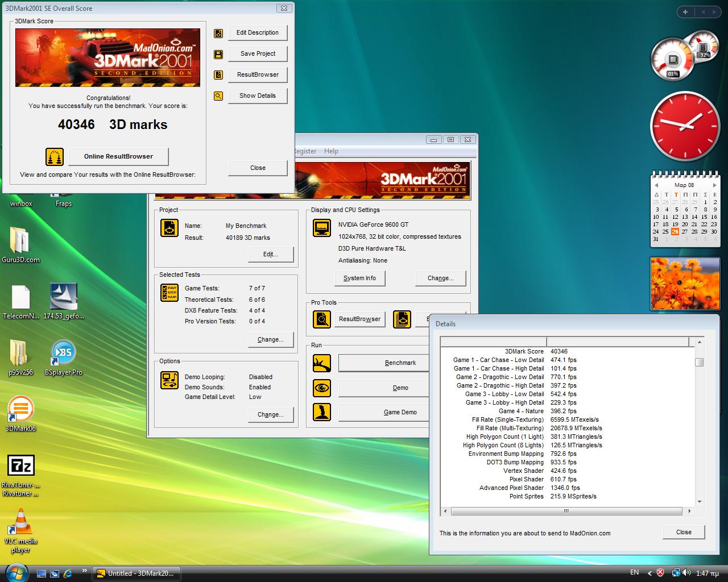Image resolution: width=728 pixels, height=582 pixels.
Task: Open Internet Explorer from Quick Launch
Action: coord(68,573)
